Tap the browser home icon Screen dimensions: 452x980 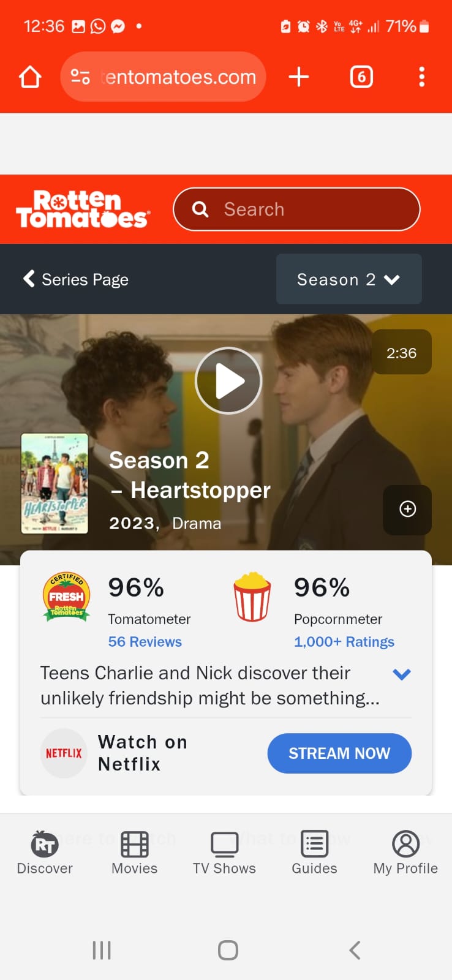pos(30,77)
